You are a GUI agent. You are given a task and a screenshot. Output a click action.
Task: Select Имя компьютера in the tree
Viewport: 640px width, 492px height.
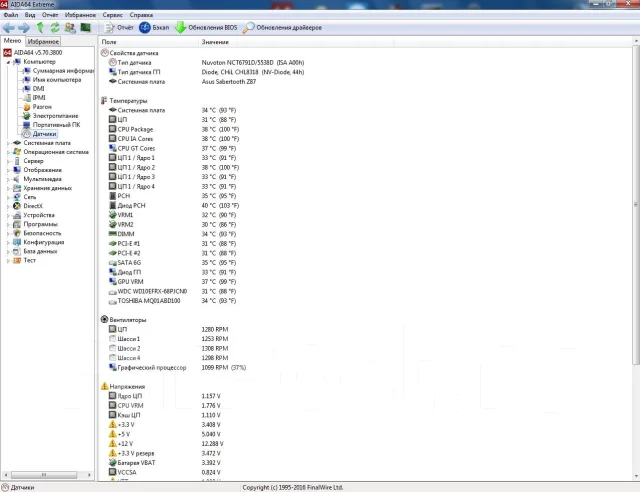click(x=57, y=80)
